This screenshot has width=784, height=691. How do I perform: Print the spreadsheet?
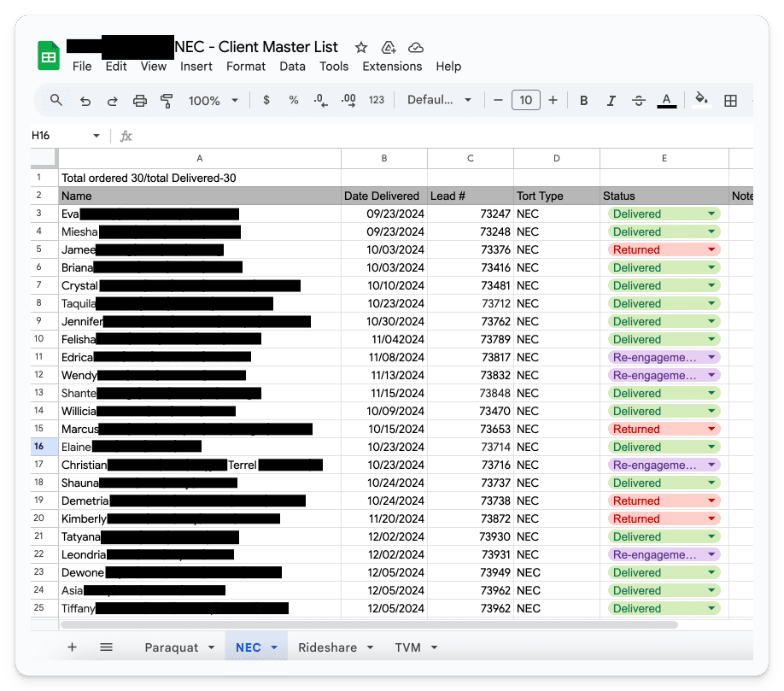[140, 101]
